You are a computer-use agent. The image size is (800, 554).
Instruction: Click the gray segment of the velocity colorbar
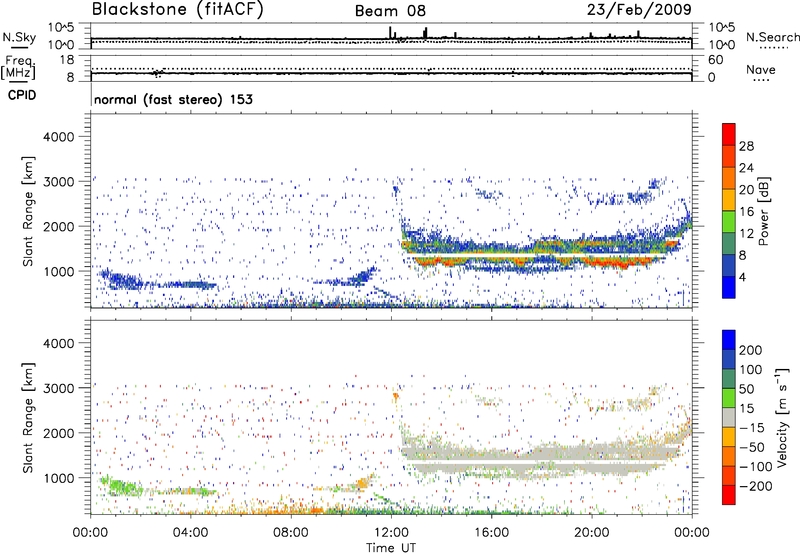coord(729,417)
